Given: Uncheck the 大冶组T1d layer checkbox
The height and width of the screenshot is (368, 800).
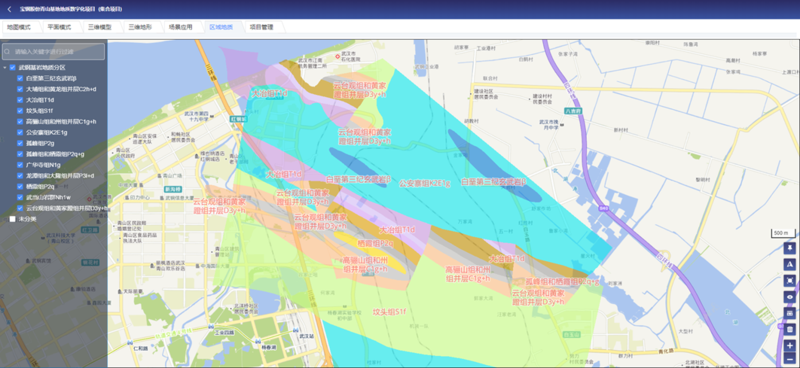Looking at the screenshot, I should pyautogui.click(x=20, y=100).
